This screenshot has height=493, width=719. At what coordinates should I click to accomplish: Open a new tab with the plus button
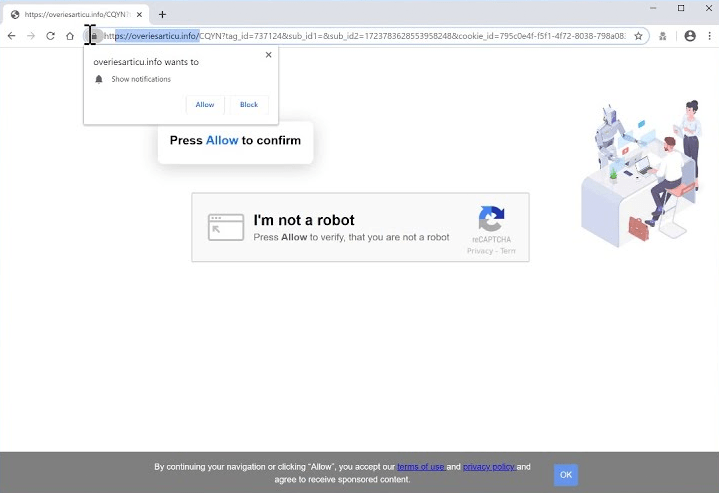click(162, 14)
